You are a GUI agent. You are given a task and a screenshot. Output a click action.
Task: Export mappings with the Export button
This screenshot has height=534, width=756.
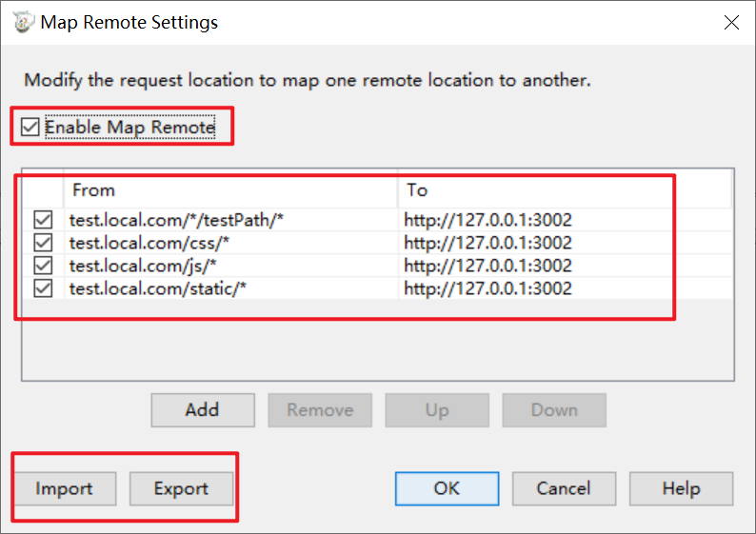[181, 488]
